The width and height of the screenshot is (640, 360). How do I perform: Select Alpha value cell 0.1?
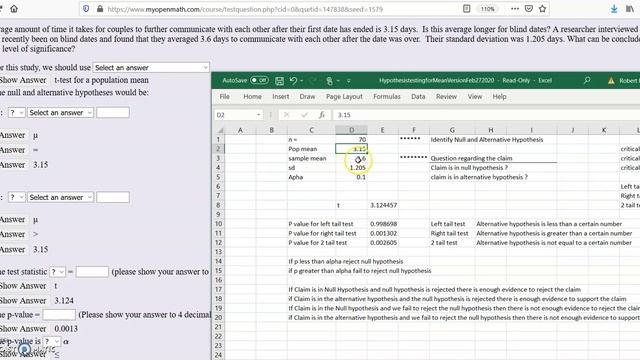click(351, 177)
